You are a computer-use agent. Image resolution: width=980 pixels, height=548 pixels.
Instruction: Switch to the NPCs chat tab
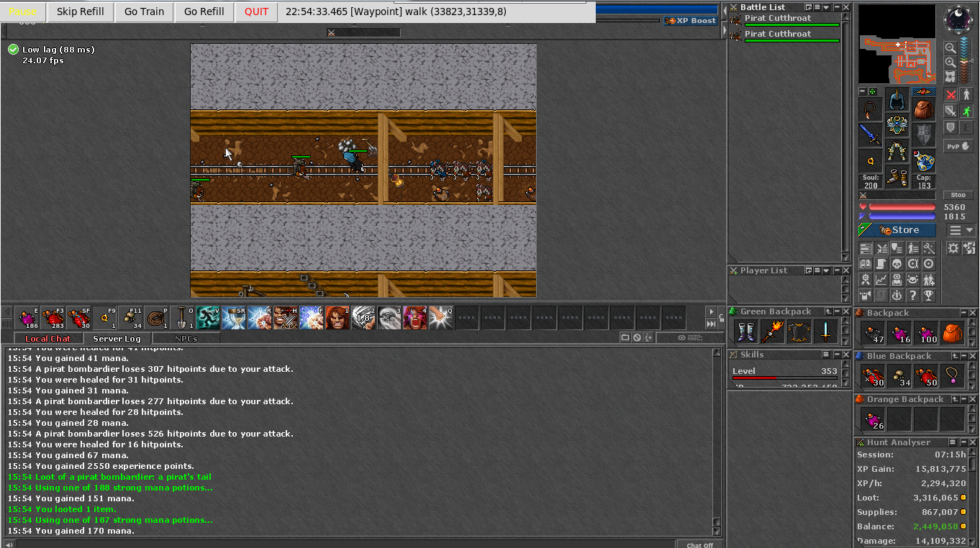point(186,339)
